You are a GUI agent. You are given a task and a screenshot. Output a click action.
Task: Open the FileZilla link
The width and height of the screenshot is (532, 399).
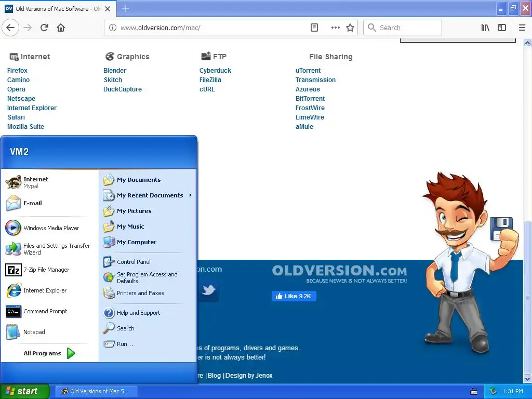tap(210, 79)
